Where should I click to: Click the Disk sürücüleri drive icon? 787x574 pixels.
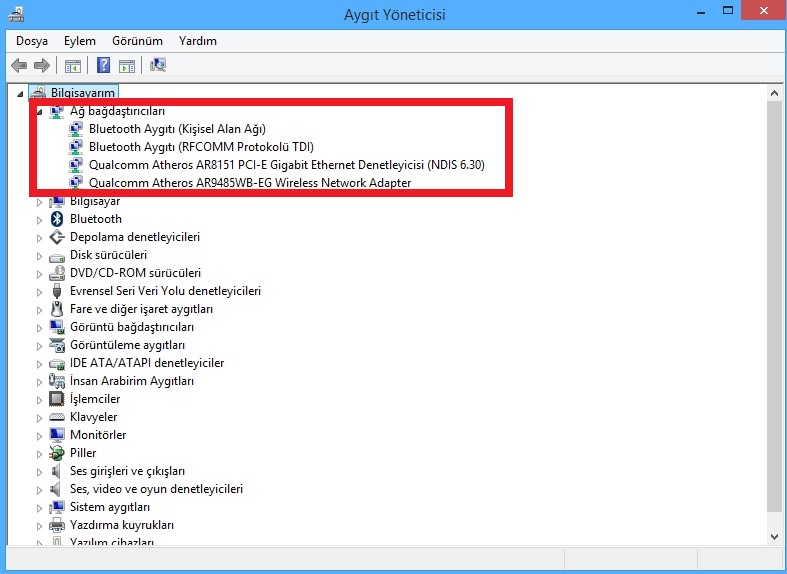click(57, 256)
